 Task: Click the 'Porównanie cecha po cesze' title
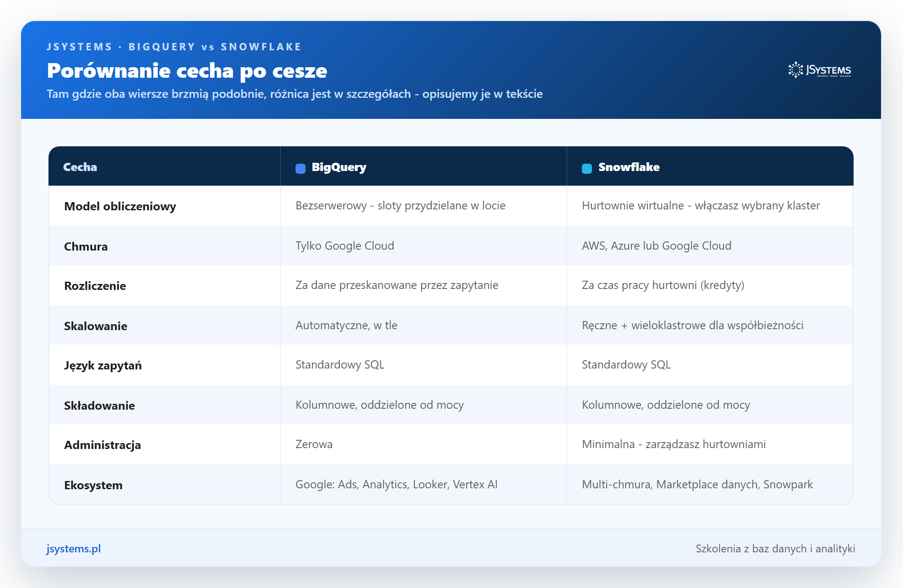[187, 71]
